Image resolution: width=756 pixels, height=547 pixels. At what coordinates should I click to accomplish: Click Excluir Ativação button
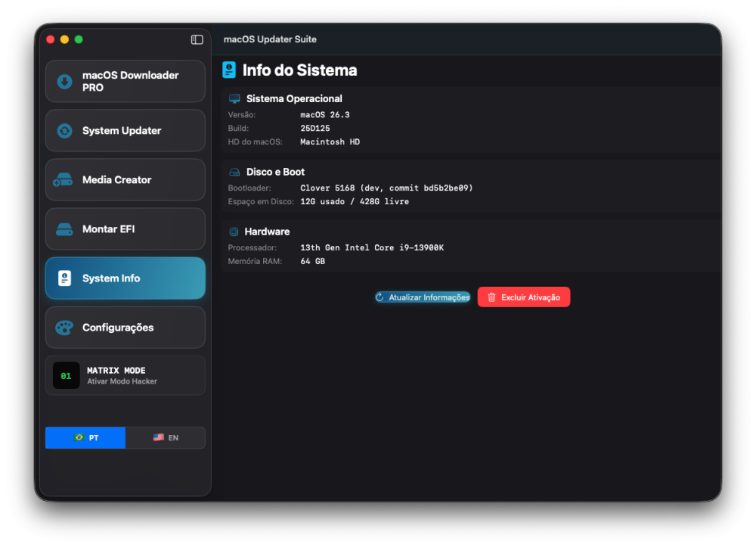point(524,297)
